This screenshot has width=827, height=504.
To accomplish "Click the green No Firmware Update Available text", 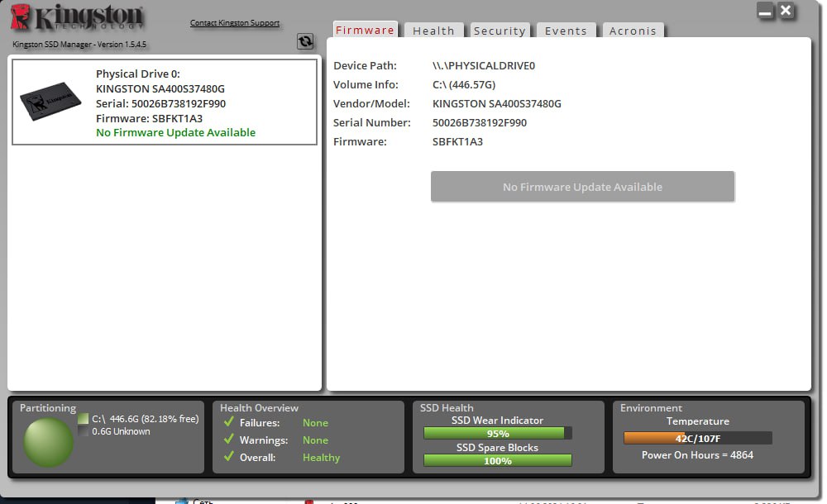I will (175, 132).
